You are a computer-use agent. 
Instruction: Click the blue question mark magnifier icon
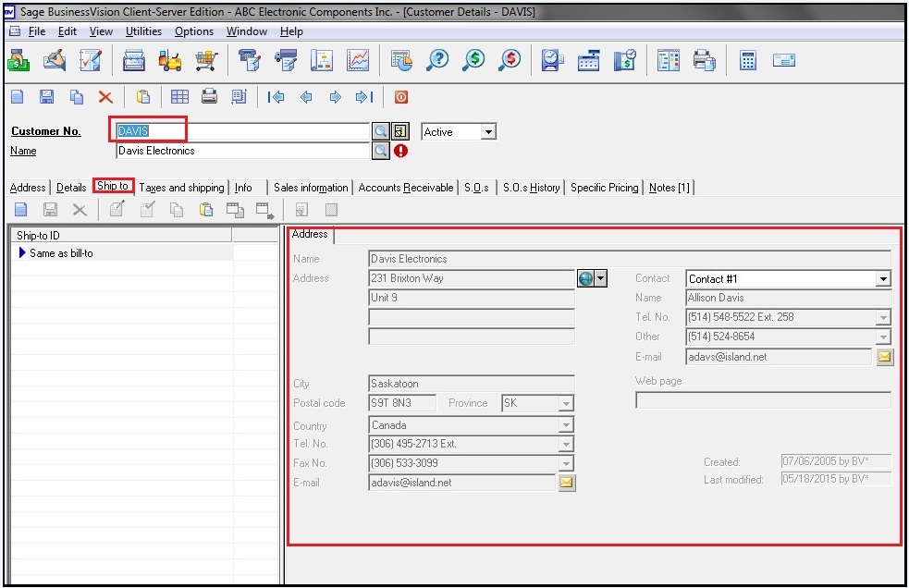point(437,60)
